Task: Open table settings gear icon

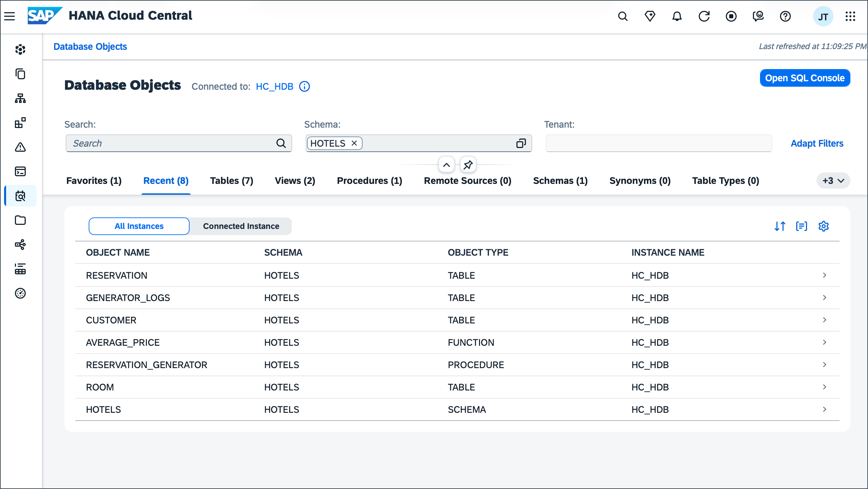Action: coord(823,226)
